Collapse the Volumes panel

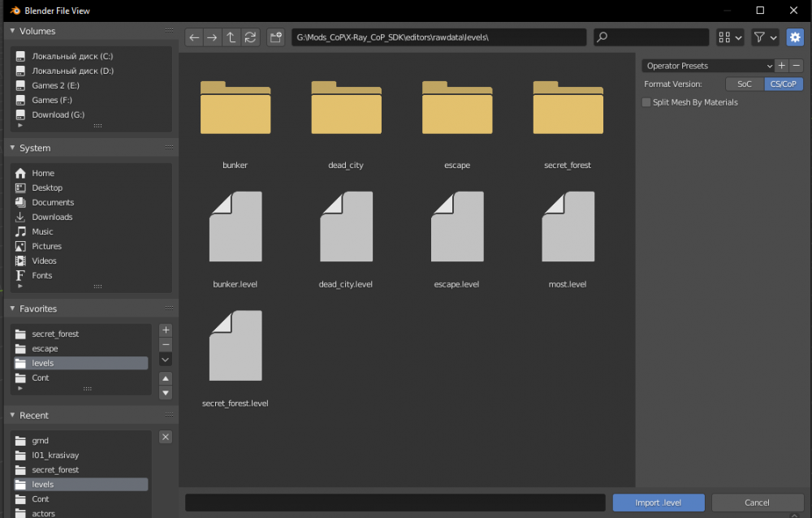tap(12, 31)
